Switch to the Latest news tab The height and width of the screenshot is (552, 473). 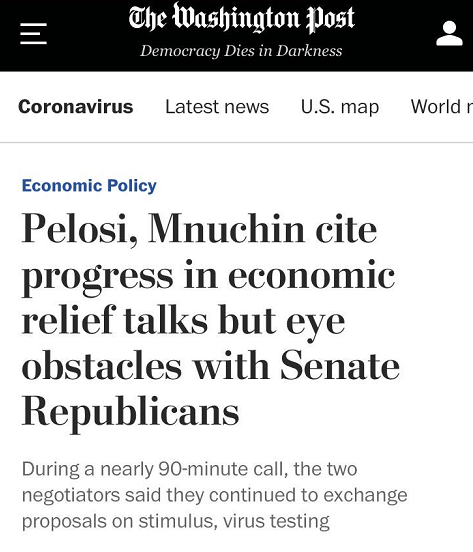[x=217, y=107]
